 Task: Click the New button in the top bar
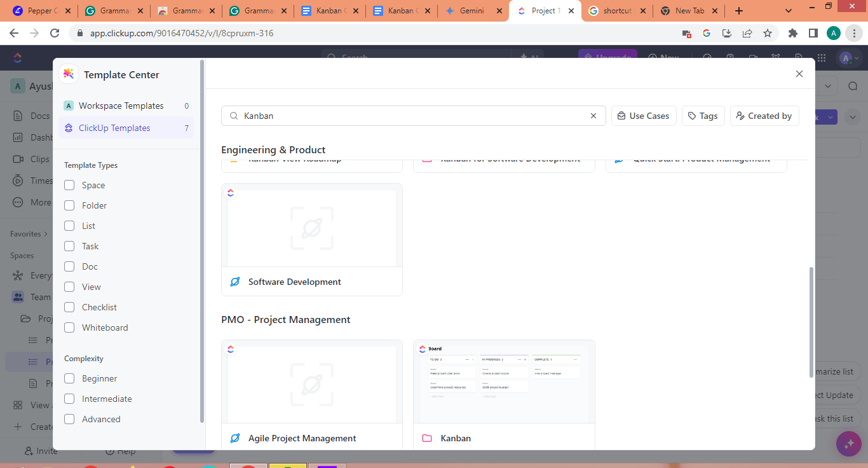[x=663, y=57]
